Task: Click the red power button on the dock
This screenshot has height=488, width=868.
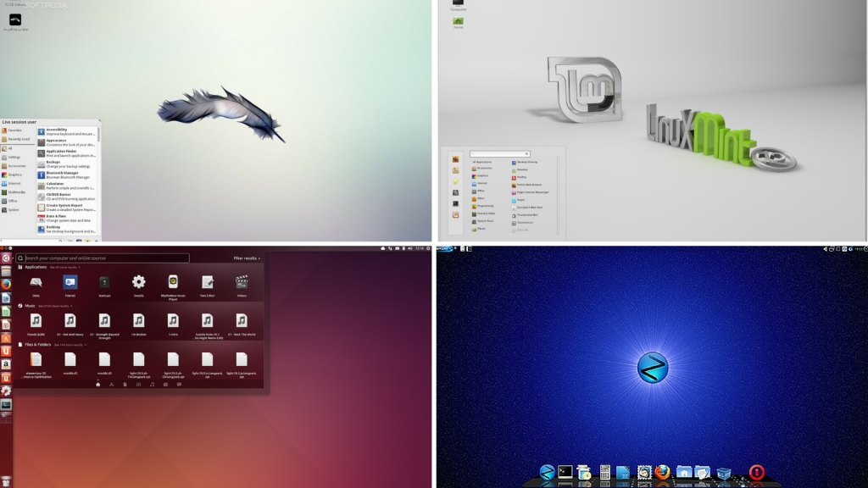Action: [756, 473]
